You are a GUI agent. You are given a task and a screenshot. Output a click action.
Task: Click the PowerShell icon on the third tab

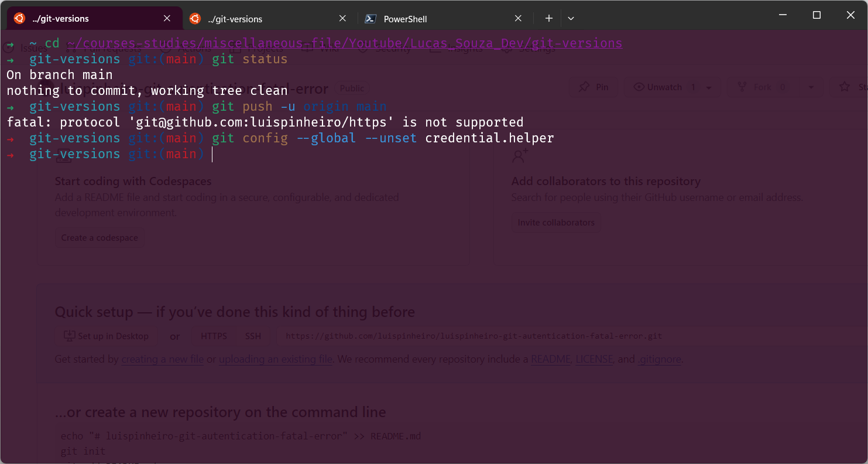[x=370, y=19]
